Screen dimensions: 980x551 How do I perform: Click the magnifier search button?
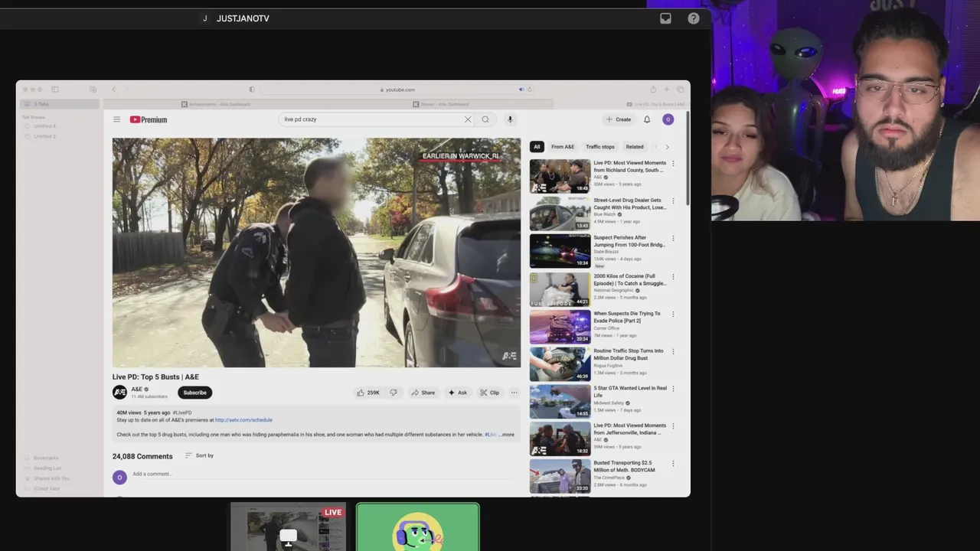tap(485, 119)
